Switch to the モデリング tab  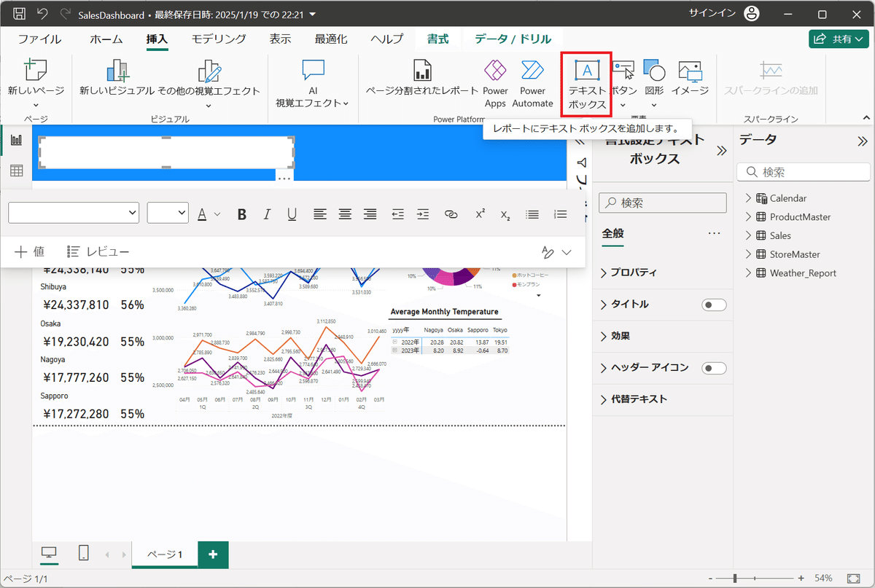(x=219, y=39)
